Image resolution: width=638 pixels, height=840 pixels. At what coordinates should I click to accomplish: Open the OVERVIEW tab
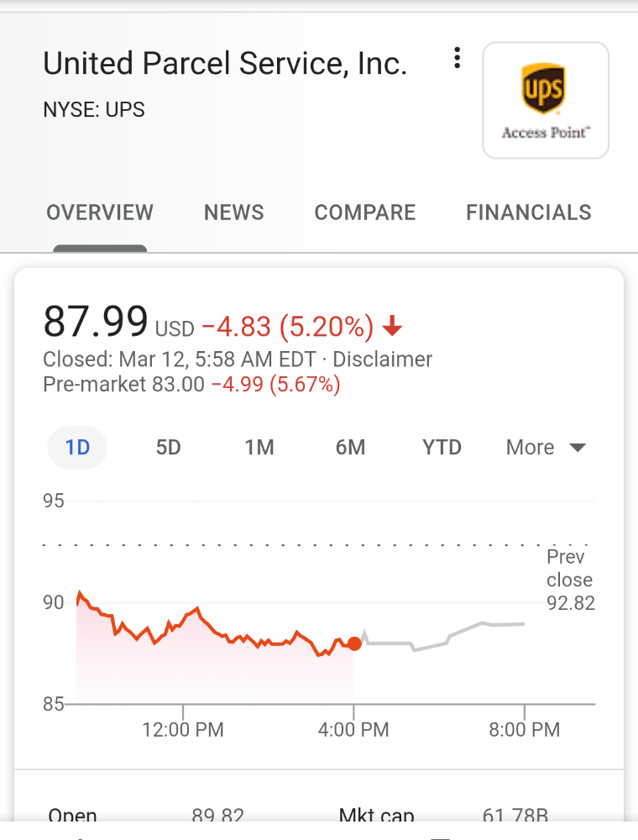[100, 213]
